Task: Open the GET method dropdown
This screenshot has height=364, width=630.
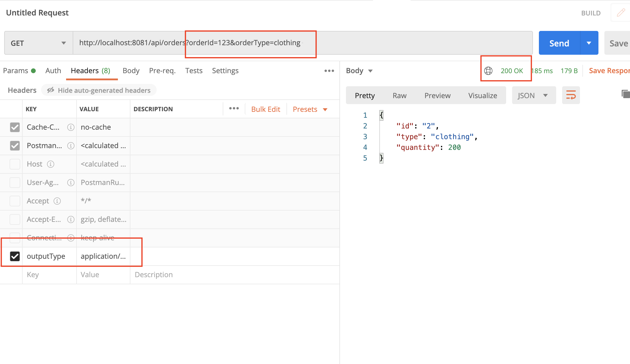Action: (x=38, y=43)
